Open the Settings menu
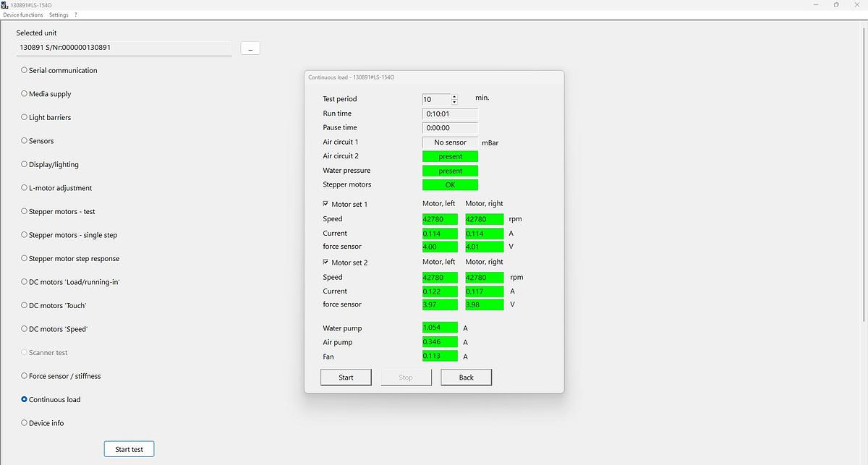The height and width of the screenshot is (465, 868). point(59,14)
